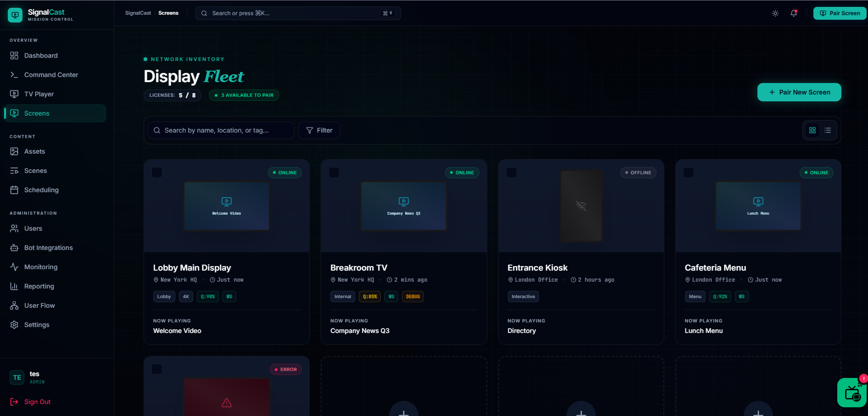Image resolution: width=868 pixels, height=416 pixels.
Task: Open the Lunch Menu screen preview
Action: pyautogui.click(x=758, y=206)
